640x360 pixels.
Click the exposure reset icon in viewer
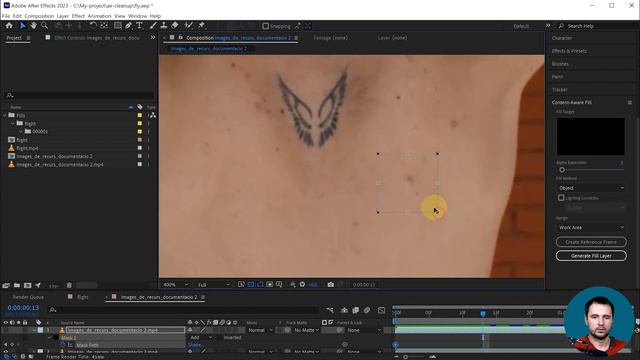[302, 284]
